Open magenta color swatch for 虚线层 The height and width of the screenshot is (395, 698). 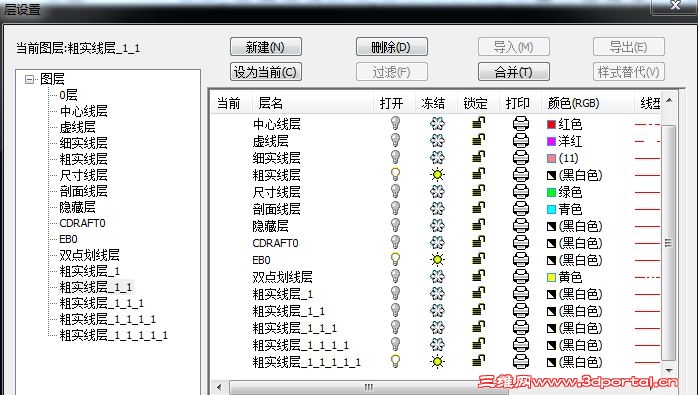(x=551, y=141)
